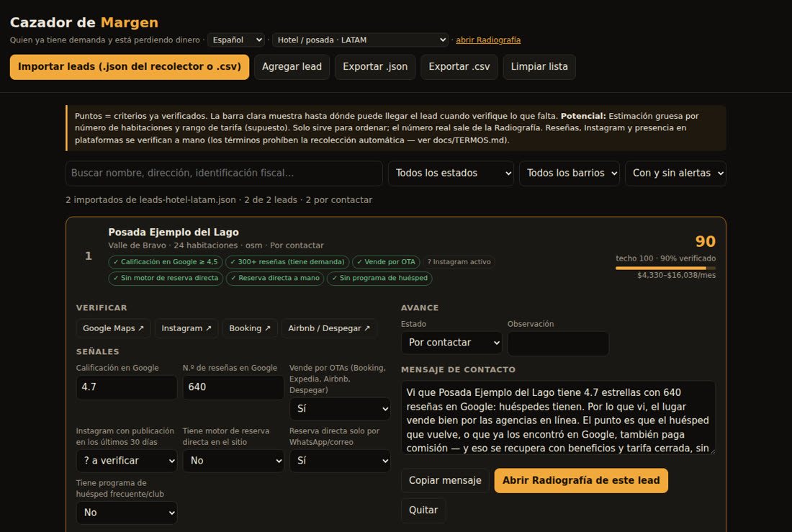Viewport: 792px width, 532px height.
Task: Click into the Observación field
Action: pyautogui.click(x=558, y=343)
